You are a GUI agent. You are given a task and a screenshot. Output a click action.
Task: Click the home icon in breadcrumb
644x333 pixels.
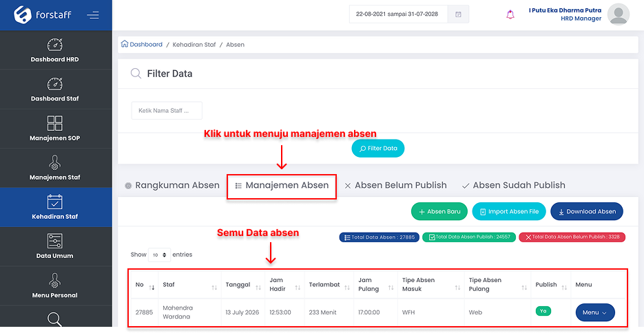pyautogui.click(x=125, y=44)
